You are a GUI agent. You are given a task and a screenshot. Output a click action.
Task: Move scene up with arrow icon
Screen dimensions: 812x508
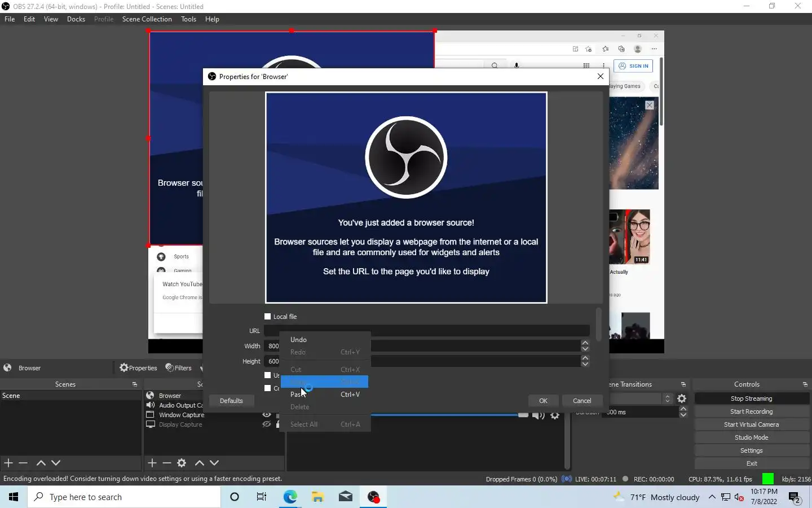click(x=41, y=463)
